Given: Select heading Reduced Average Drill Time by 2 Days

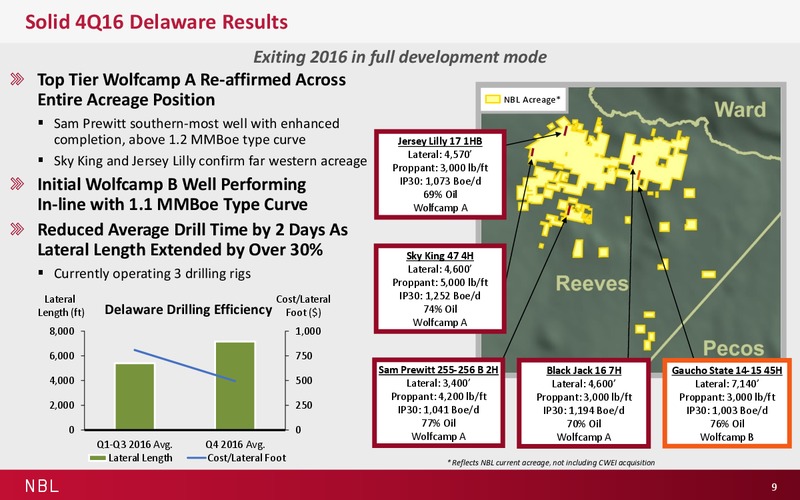Looking at the screenshot, I should [192, 239].
